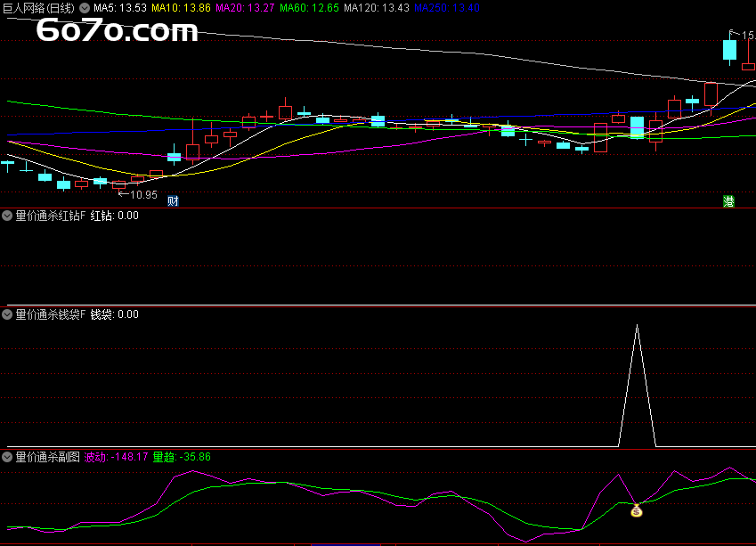Screen dimensions: 756x546
Task: Expand the 量价通杀红钻F panel dropdown
Action: 7,216
